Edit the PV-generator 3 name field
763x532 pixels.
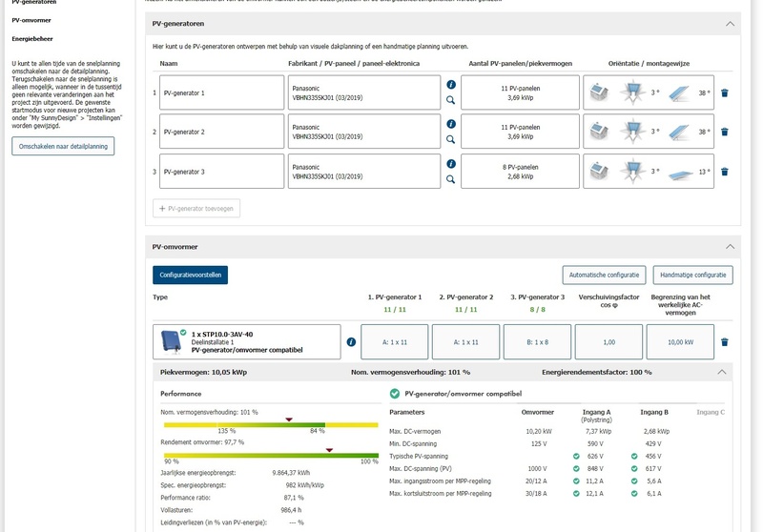221,172
